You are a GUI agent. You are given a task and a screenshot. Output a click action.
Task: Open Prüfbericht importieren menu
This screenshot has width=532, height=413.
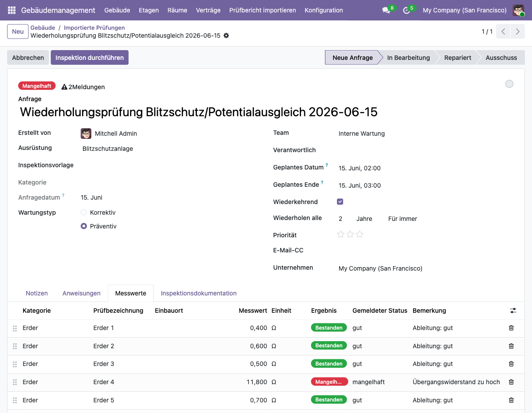[x=262, y=10]
